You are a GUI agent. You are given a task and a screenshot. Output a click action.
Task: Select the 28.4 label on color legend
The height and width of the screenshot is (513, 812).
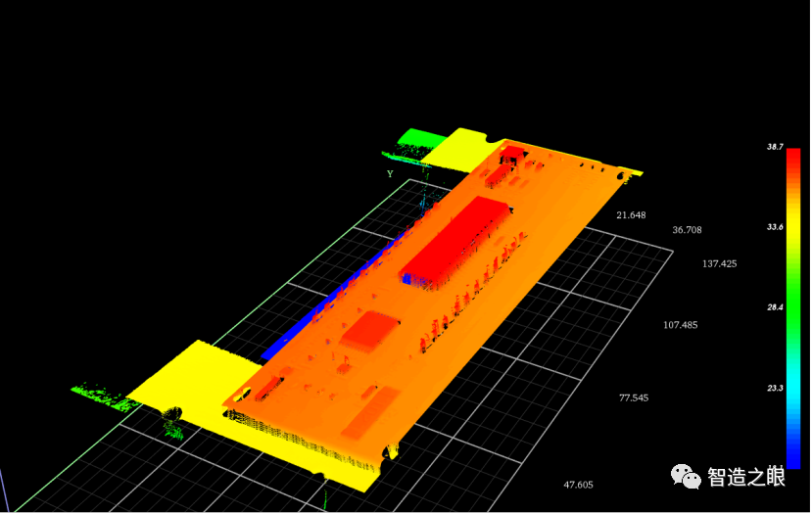point(775,307)
